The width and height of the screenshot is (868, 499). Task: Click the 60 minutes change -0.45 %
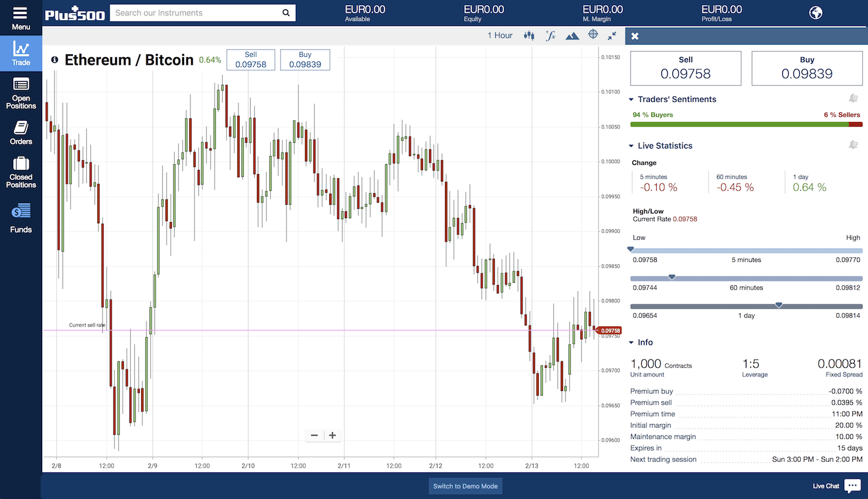[735, 187]
